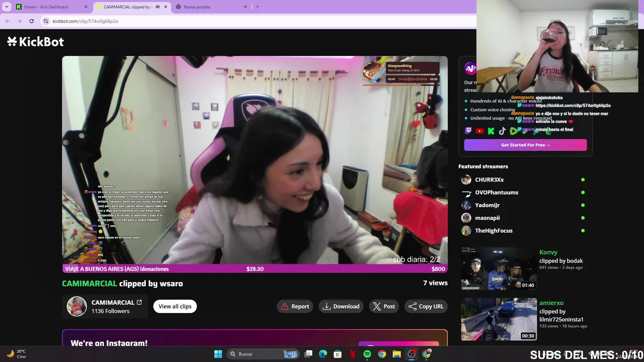Click the "Featured streamers" heading
The width and height of the screenshot is (644, 362).
[x=483, y=166]
